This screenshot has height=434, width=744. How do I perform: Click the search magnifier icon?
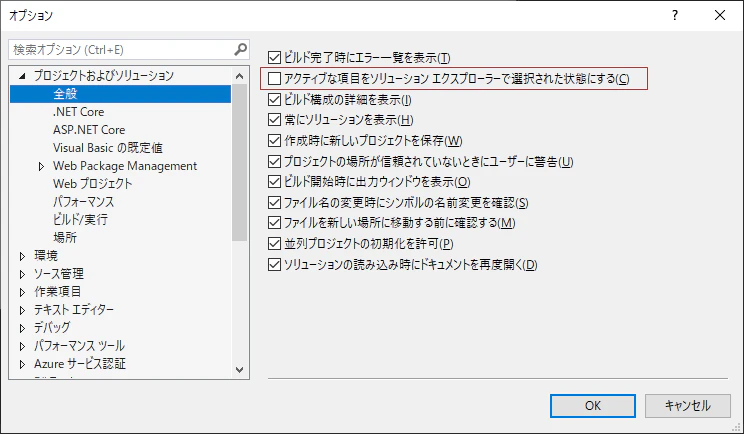click(x=240, y=49)
